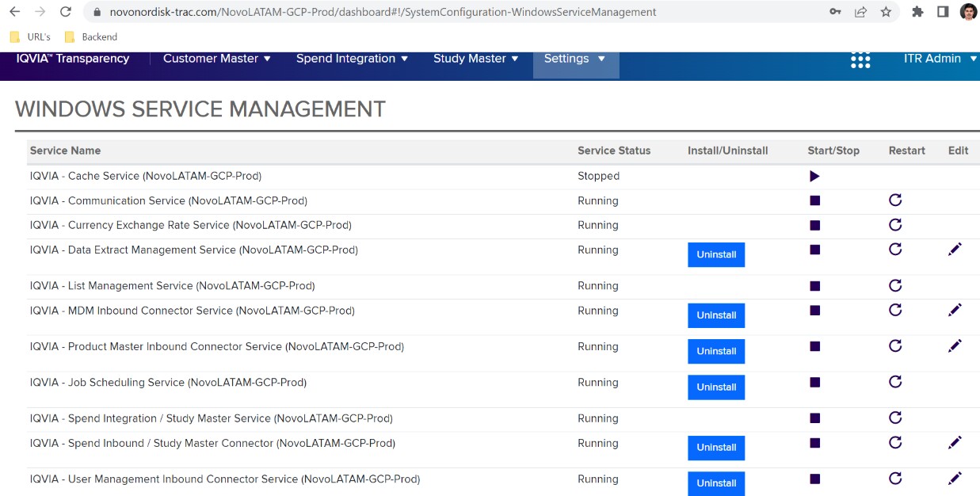This screenshot has height=496, width=980.
Task: Stop the Communication Service
Action: 814,200
